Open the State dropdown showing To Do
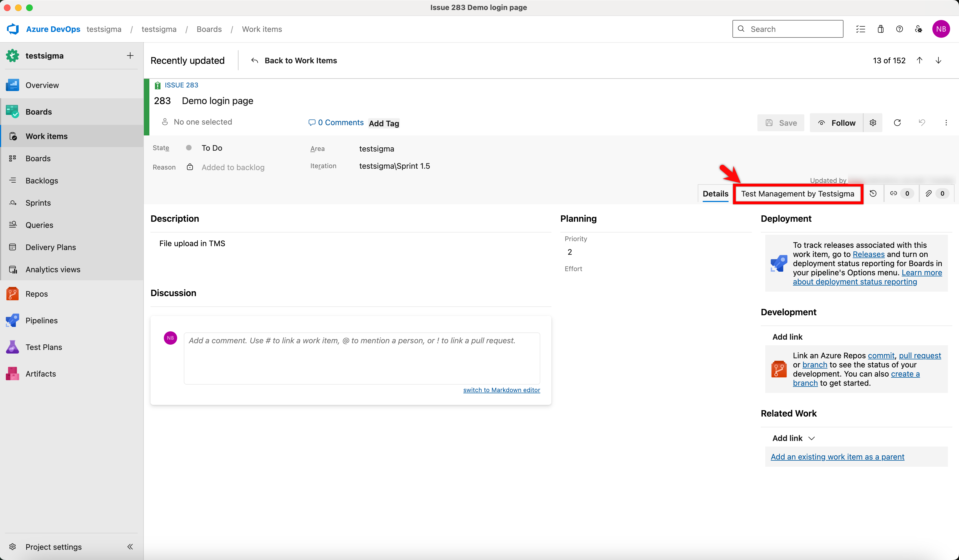Viewport: 959px width, 560px height. [x=212, y=148]
